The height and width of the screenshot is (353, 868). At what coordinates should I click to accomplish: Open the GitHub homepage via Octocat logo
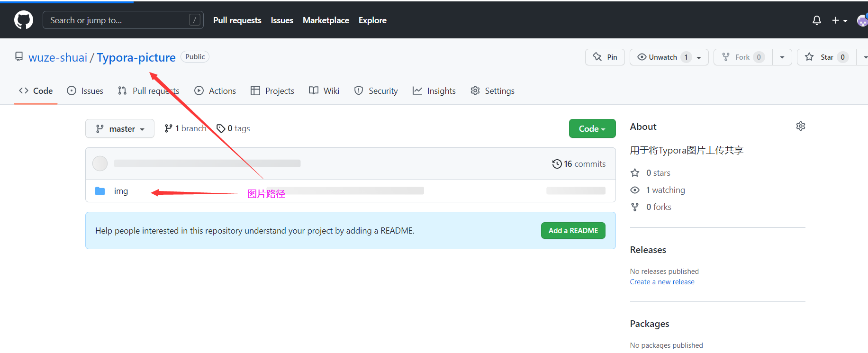click(24, 20)
